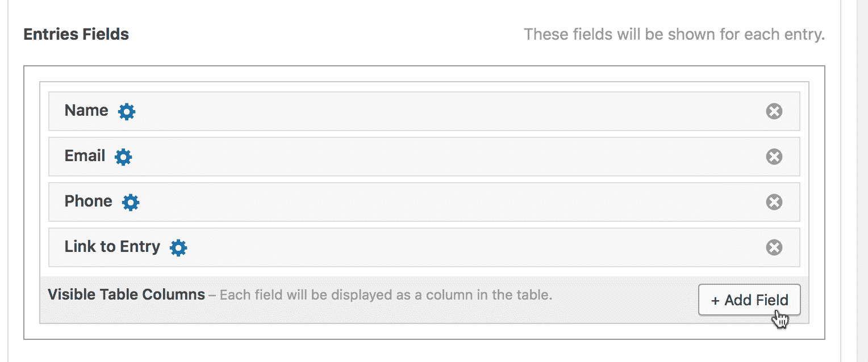Viewport: 868px width, 362px height.
Task: Open settings gear for the Phone field
Action: click(131, 203)
